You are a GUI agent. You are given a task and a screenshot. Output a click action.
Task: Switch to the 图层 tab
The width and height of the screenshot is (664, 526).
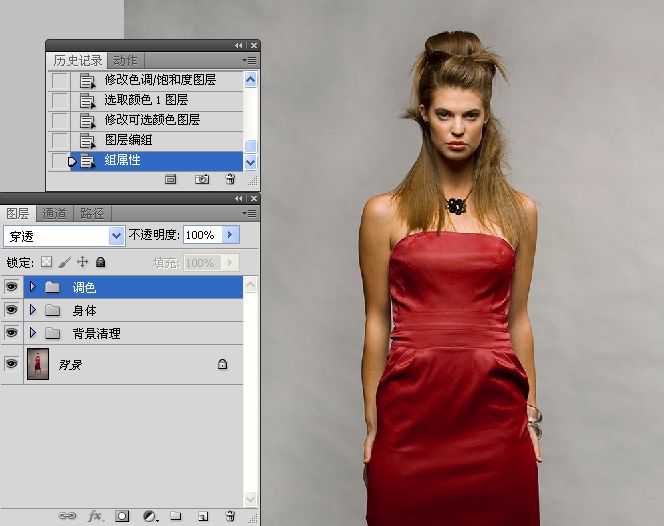tap(18, 213)
